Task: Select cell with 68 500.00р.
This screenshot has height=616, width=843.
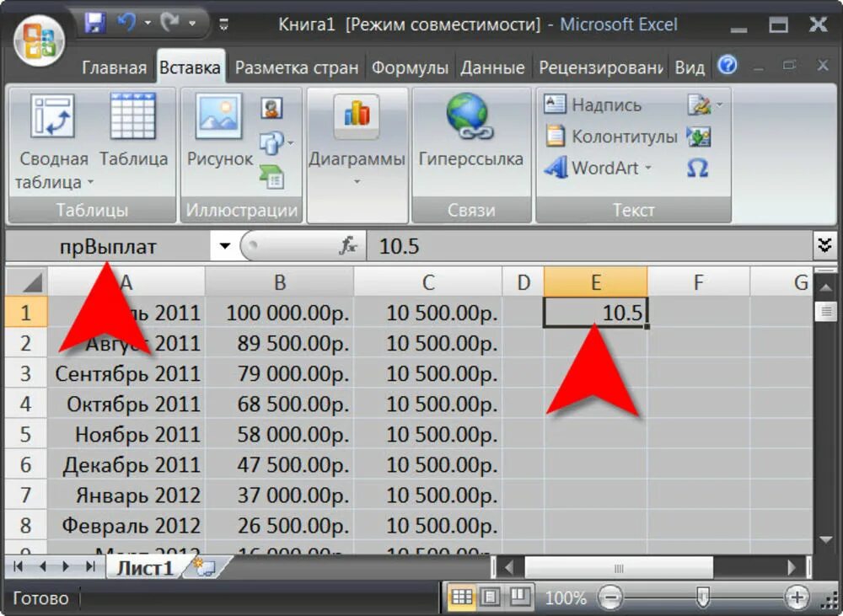Action: click(x=280, y=404)
